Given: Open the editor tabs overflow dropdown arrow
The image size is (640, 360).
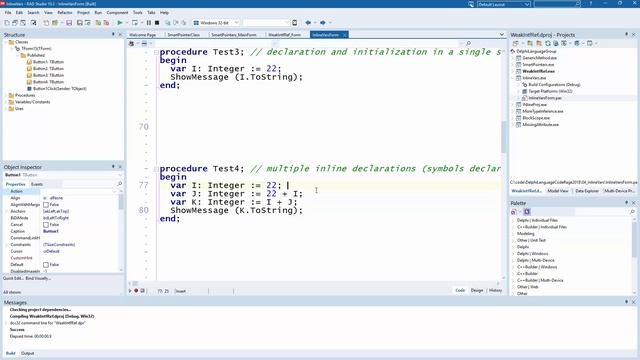Looking at the screenshot, I should pyautogui.click(x=502, y=35).
